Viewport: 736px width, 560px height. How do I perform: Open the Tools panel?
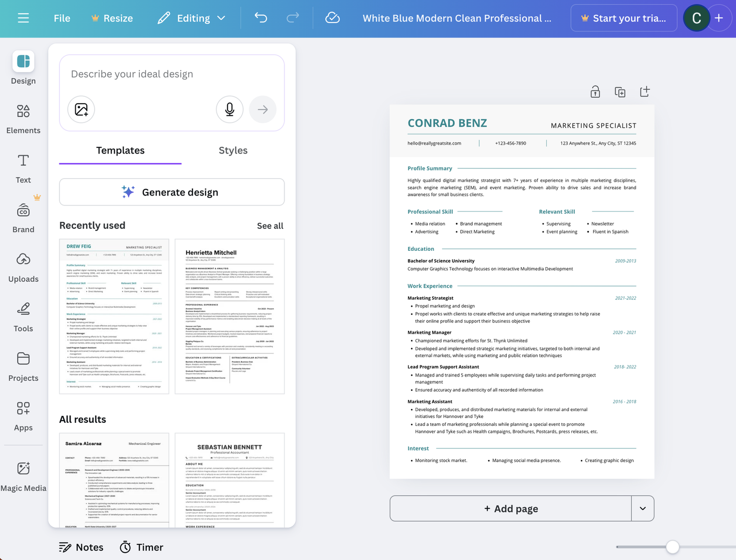point(23,315)
